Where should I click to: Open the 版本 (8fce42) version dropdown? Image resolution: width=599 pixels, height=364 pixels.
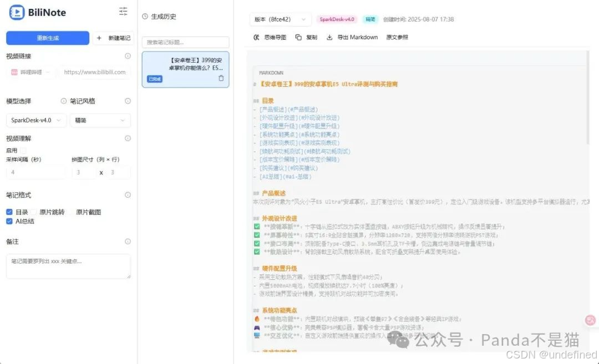(x=280, y=19)
